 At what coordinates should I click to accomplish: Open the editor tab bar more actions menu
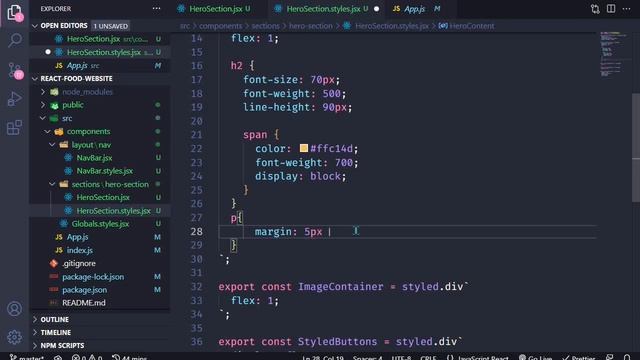point(627,9)
